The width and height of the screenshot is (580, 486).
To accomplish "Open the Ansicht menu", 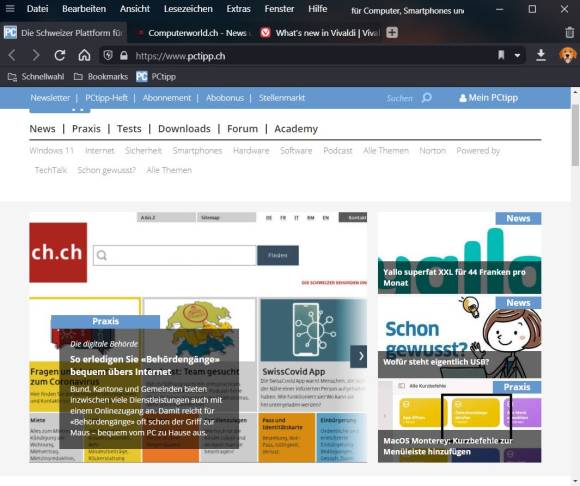I will [x=135, y=9].
